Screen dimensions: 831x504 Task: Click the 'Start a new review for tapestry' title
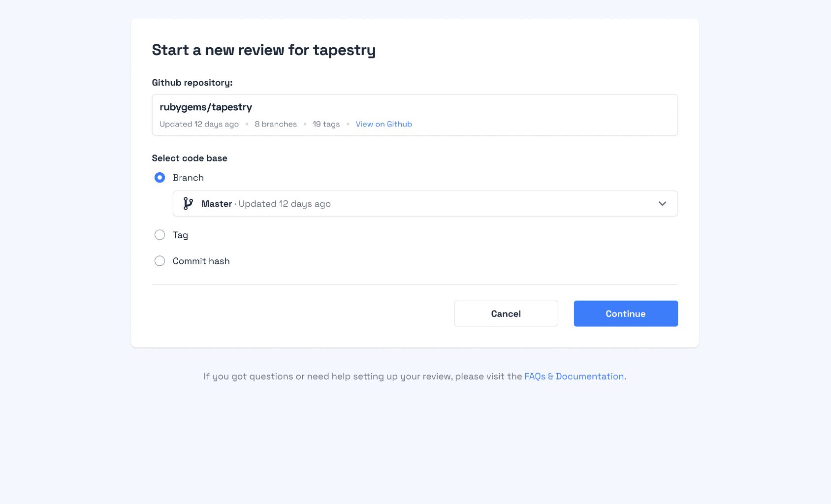tap(264, 50)
